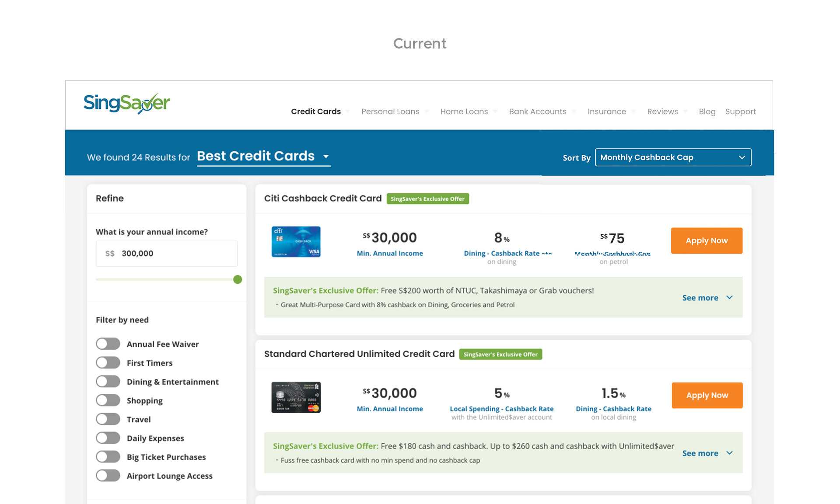Click the Sort By dropdown chevron arrow
Image resolution: width=840 pixels, height=504 pixels.
(742, 157)
